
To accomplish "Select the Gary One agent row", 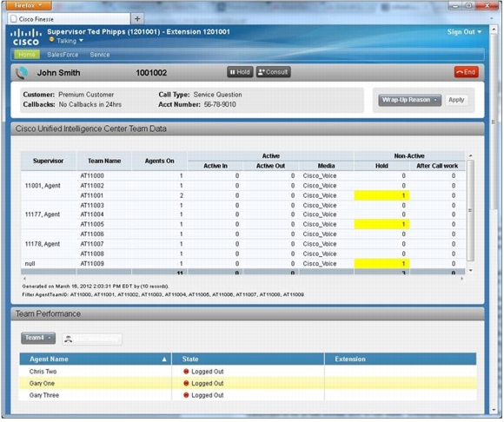I will (248, 384).
